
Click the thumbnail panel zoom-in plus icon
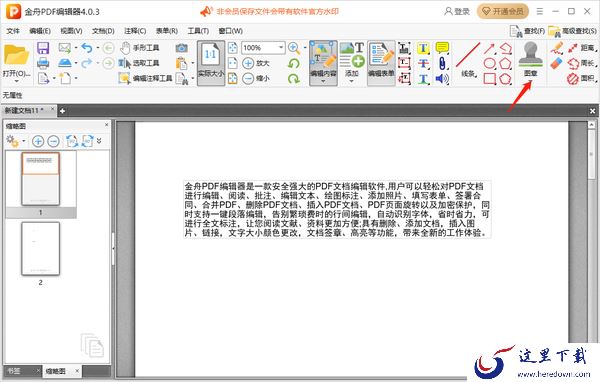pyautogui.click(x=38, y=141)
